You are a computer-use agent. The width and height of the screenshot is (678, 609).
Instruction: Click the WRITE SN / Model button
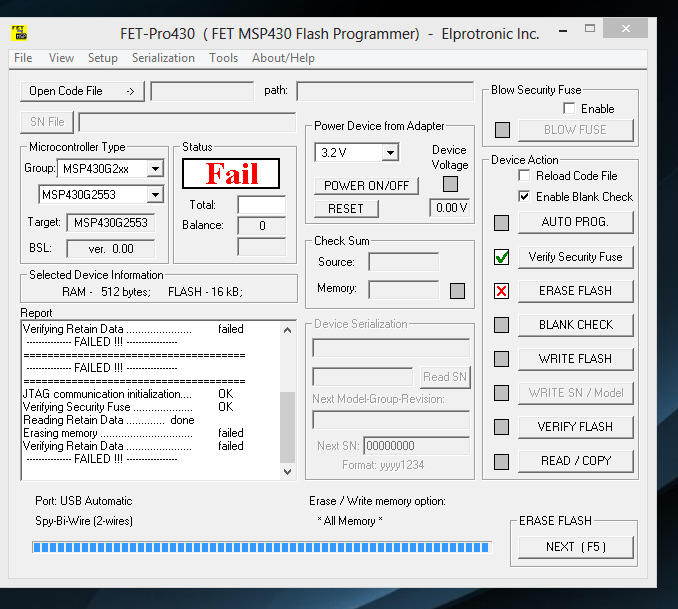point(576,393)
